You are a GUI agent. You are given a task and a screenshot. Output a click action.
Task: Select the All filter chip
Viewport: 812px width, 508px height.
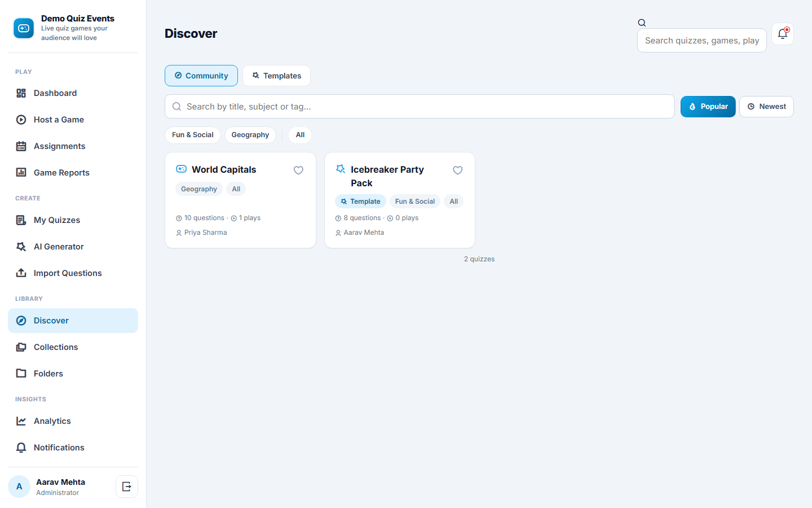[300, 135]
